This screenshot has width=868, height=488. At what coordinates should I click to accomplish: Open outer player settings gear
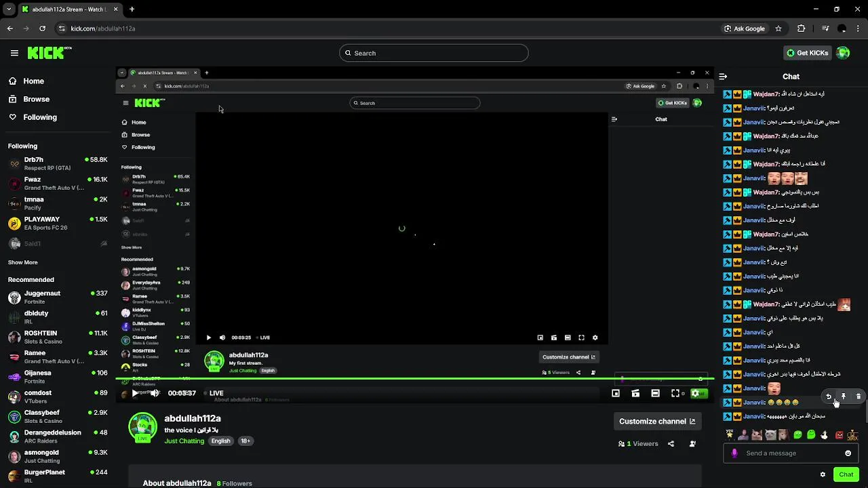[695, 393]
